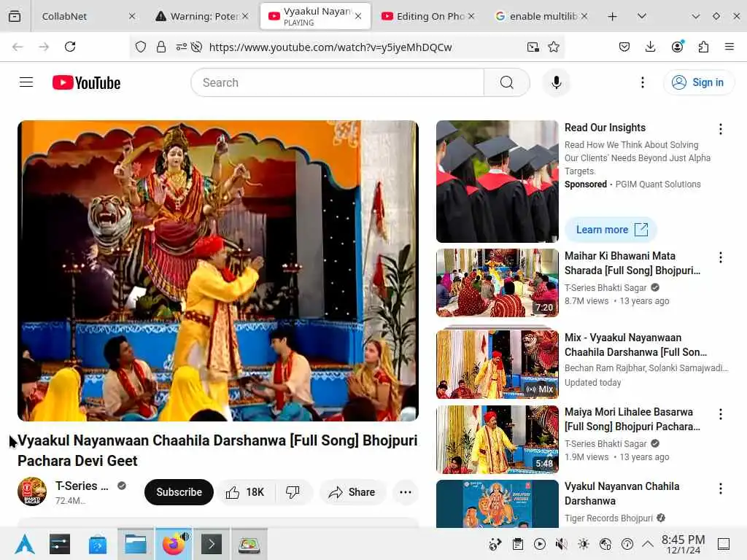Open the YouTube guide sidebar menu

click(x=26, y=82)
